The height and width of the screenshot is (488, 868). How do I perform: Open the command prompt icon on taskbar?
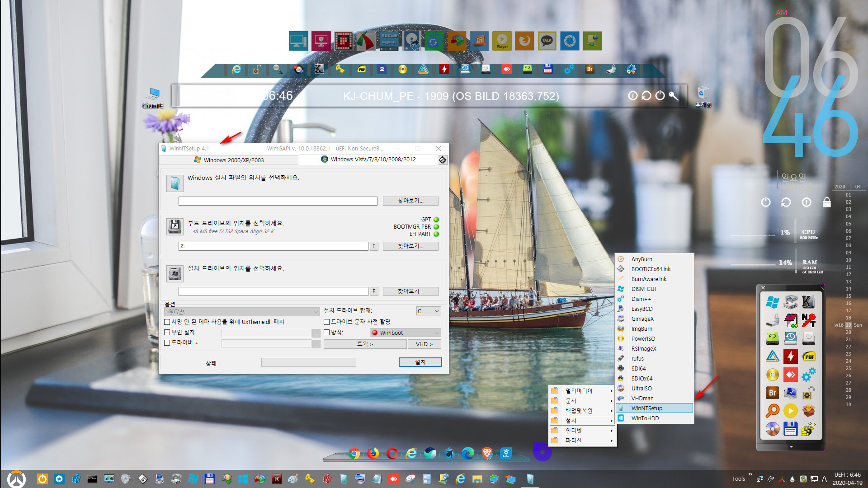92,479
